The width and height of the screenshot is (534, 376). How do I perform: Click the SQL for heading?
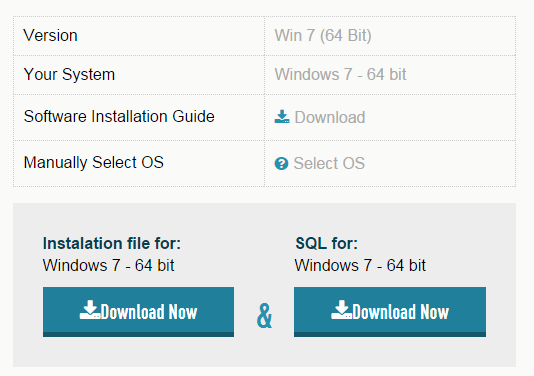pos(327,244)
